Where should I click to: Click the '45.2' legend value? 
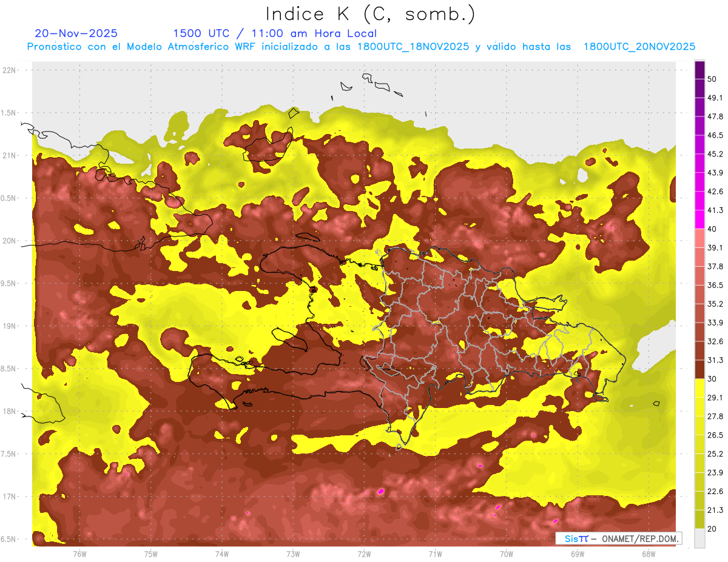tap(715, 155)
